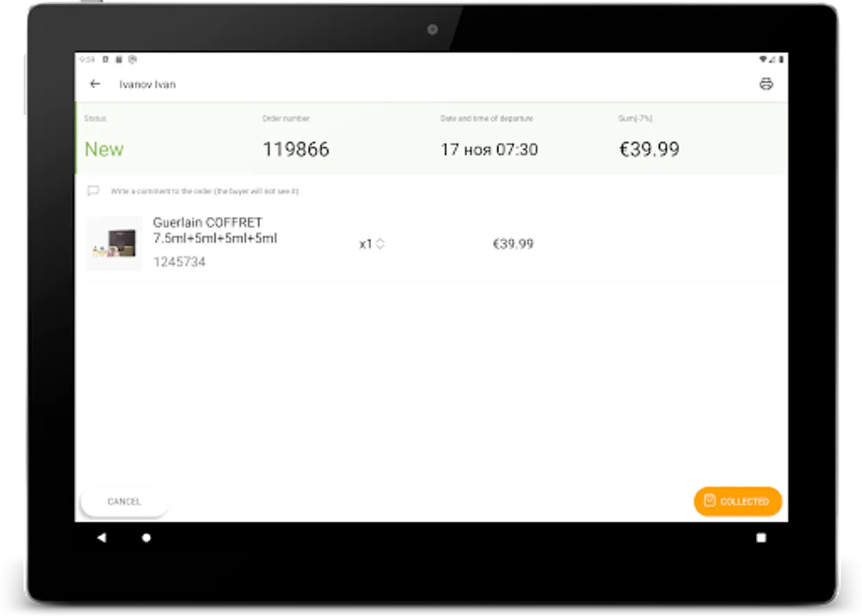This screenshot has height=616, width=862.
Task: Tap the Android back triangle button
Action: [x=101, y=538]
